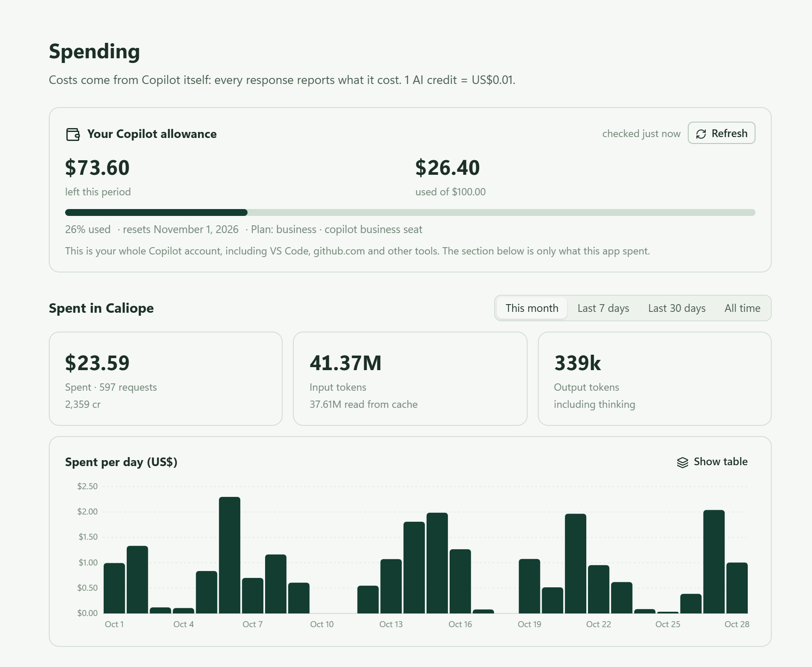The image size is (812, 667).
Task: Switch to Last 7 days
Action: coord(603,308)
